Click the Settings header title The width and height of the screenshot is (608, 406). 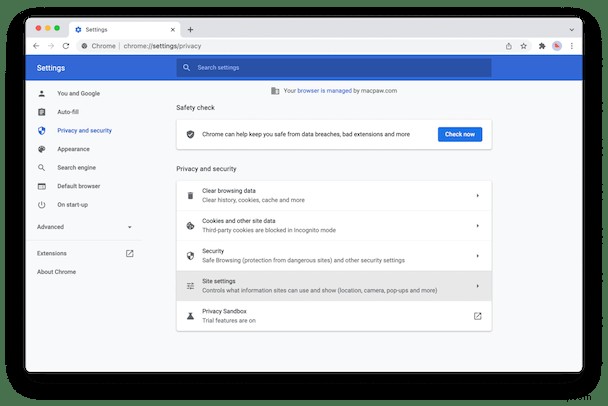click(x=51, y=68)
